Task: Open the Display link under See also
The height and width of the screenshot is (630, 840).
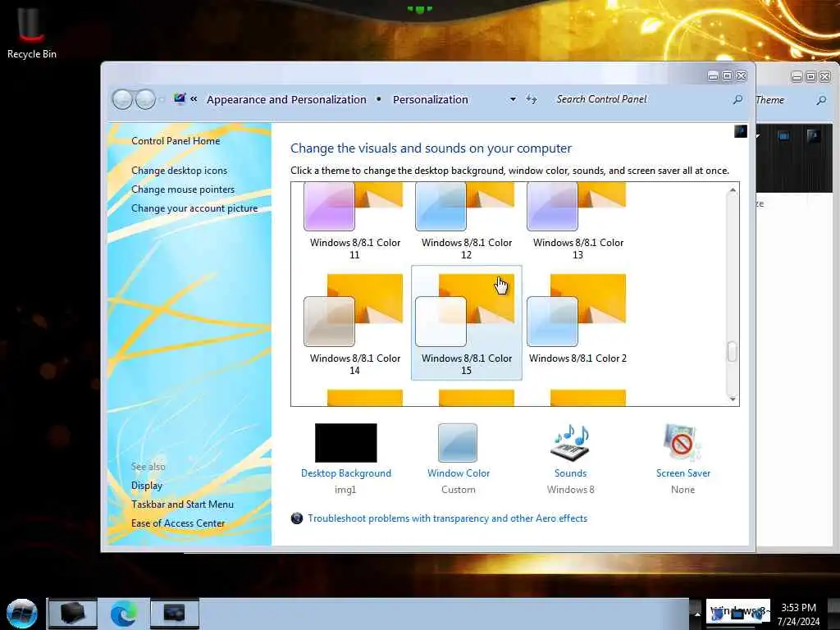Action: click(147, 486)
